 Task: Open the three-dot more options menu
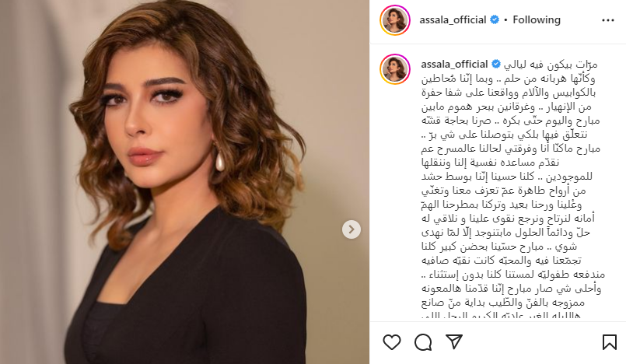point(607,20)
